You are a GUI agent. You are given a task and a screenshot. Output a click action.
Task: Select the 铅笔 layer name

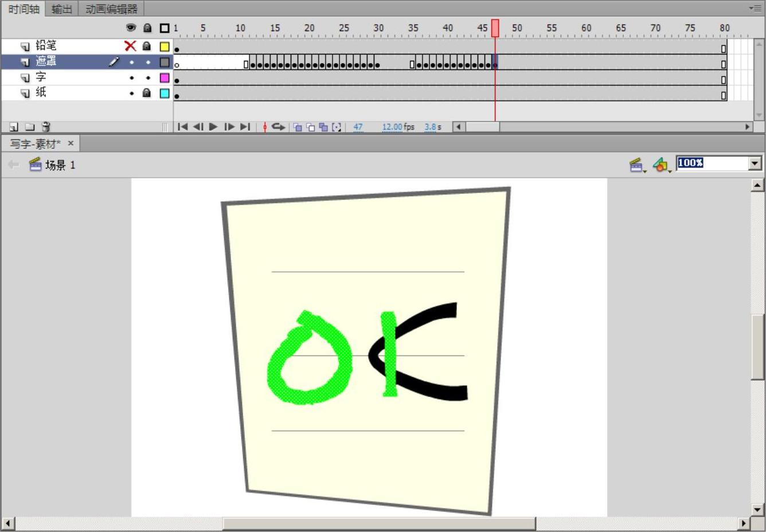point(46,46)
